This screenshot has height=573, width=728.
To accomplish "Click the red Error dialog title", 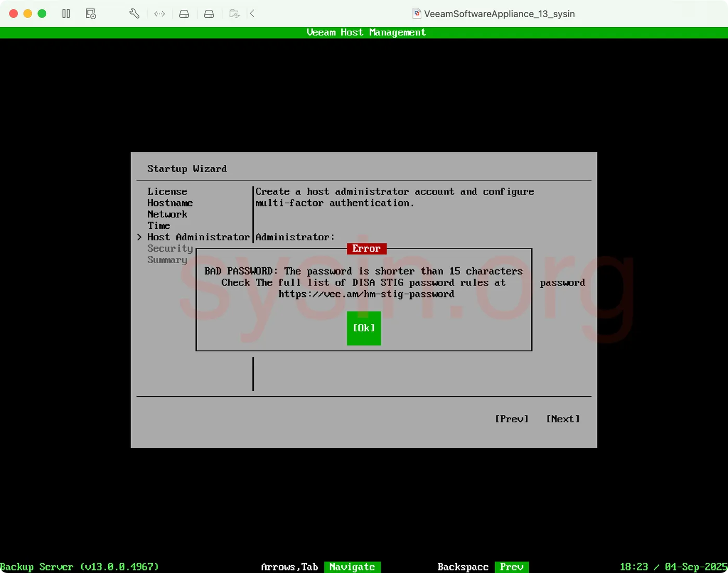I will point(367,249).
